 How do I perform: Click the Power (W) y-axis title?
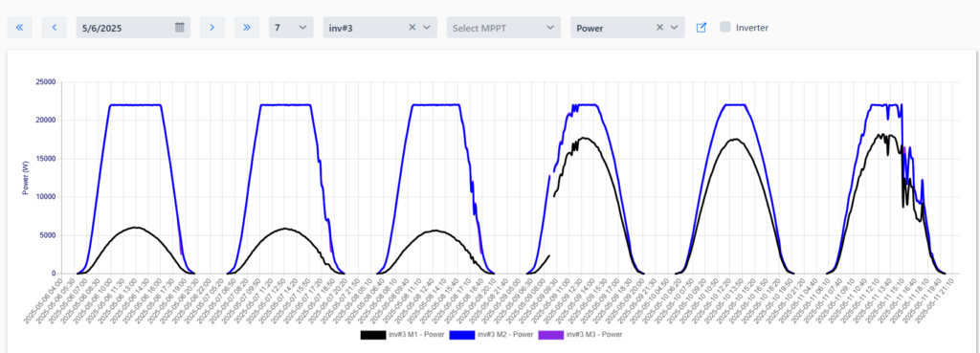coord(26,177)
